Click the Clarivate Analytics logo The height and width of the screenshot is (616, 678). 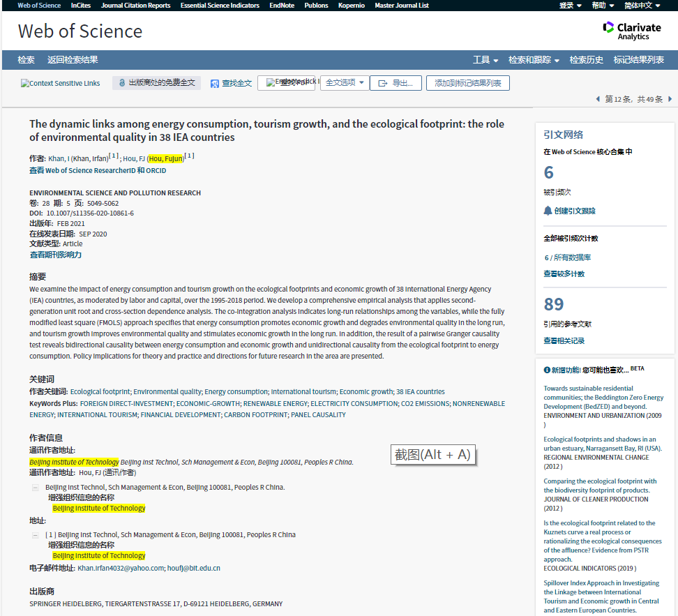point(632,31)
